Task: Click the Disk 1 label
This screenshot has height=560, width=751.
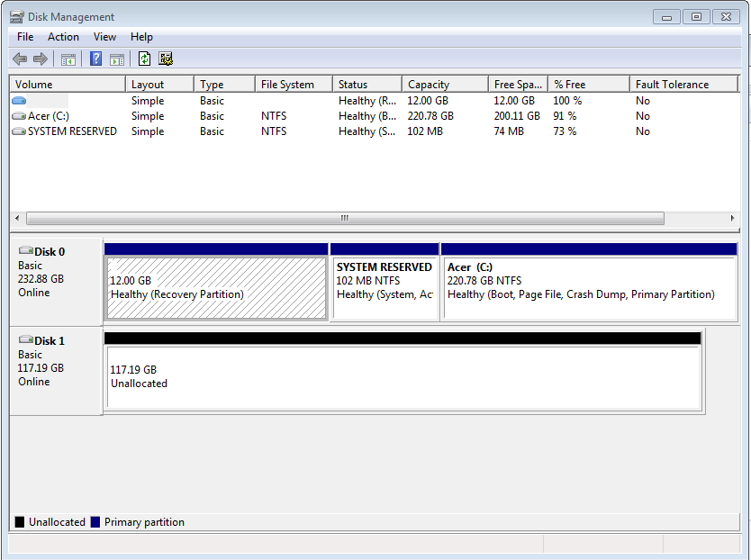Action: (x=50, y=341)
